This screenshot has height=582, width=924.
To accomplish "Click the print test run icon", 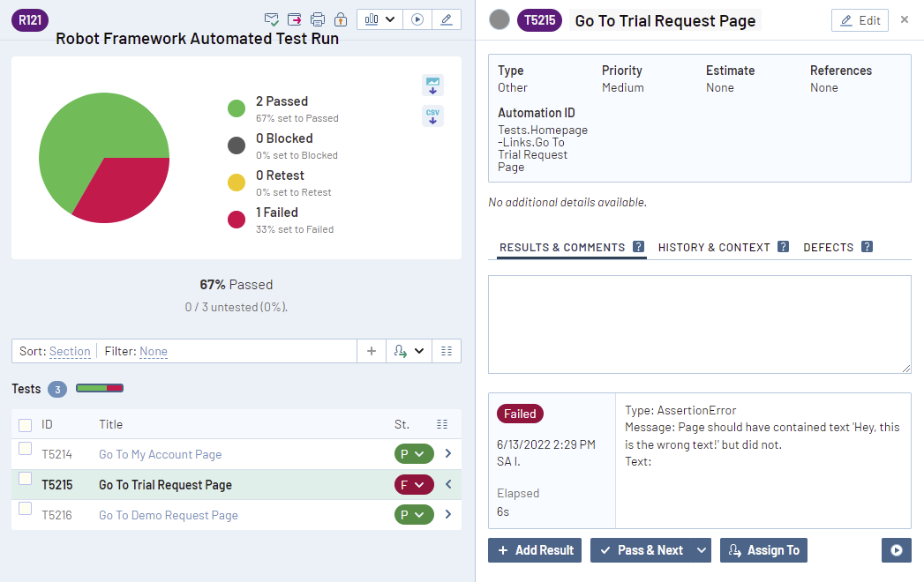I will (318, 19).
